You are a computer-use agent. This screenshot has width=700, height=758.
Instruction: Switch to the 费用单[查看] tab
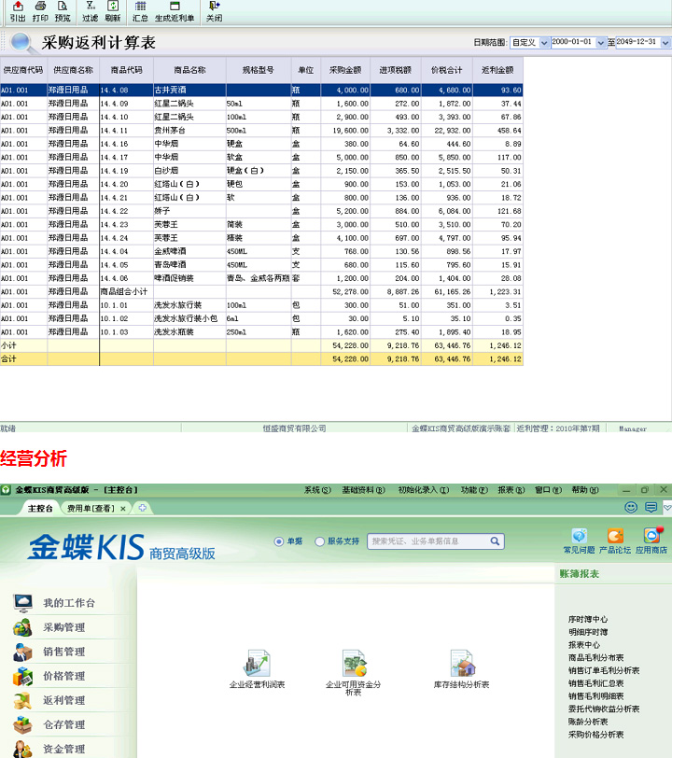pos(91,509)
